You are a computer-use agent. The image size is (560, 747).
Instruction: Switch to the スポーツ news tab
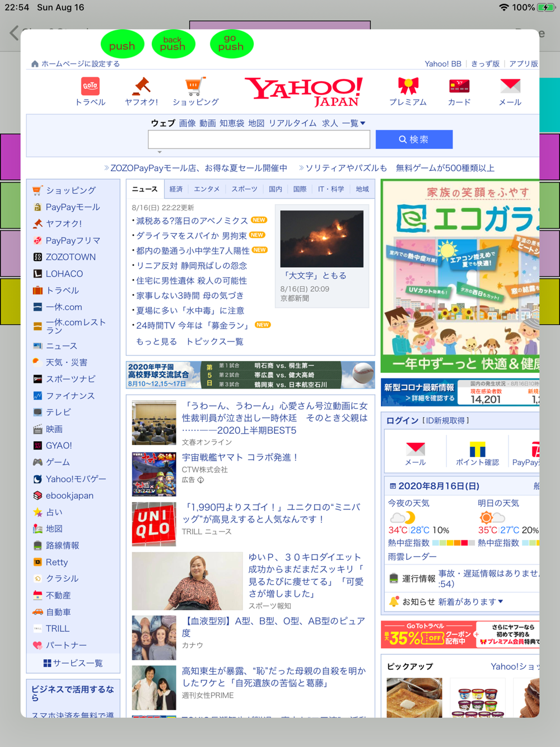[245, 189]
